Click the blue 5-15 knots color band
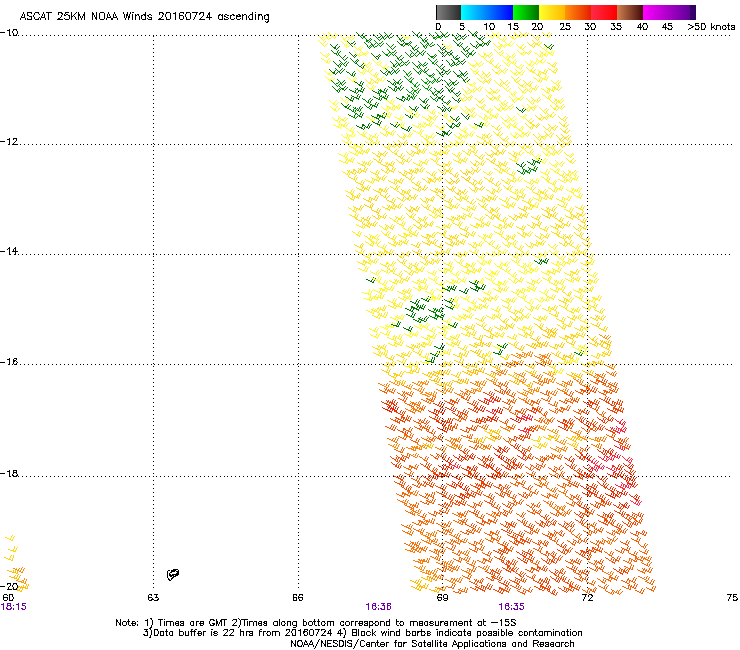740x650 pixels. pos(487,12)
